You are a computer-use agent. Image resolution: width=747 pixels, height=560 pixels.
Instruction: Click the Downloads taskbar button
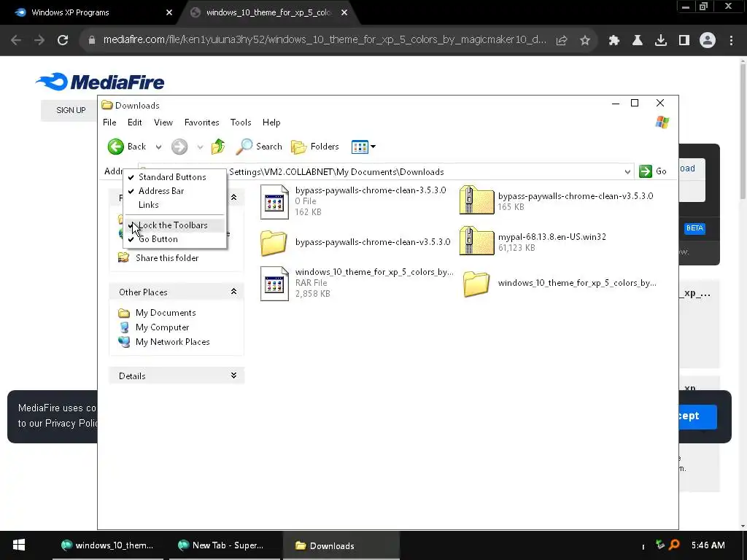[x=341, y=545]
